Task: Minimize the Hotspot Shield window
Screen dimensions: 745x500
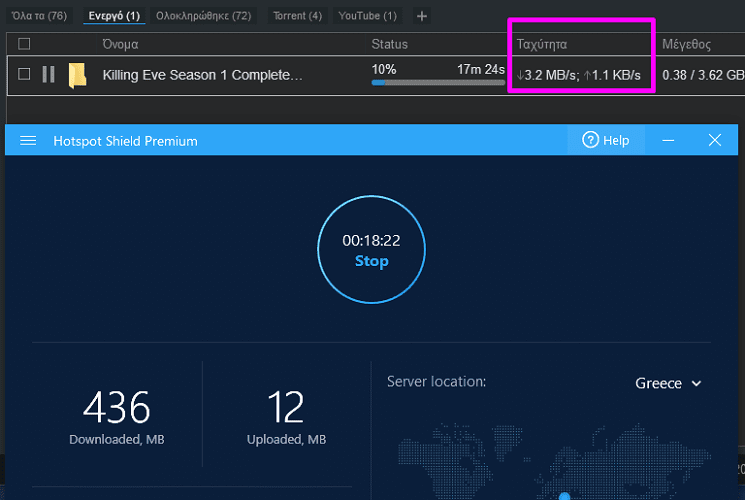Action: tap(668, 140)
